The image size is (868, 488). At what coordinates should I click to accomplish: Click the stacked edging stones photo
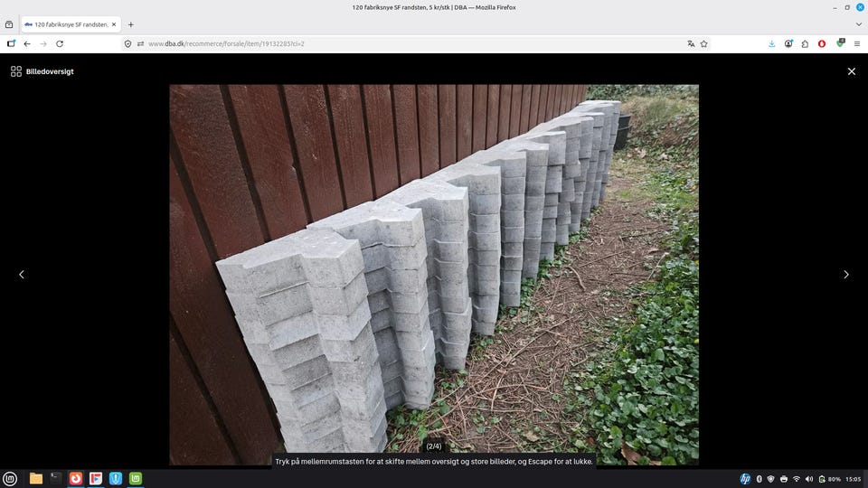(434, 275)
